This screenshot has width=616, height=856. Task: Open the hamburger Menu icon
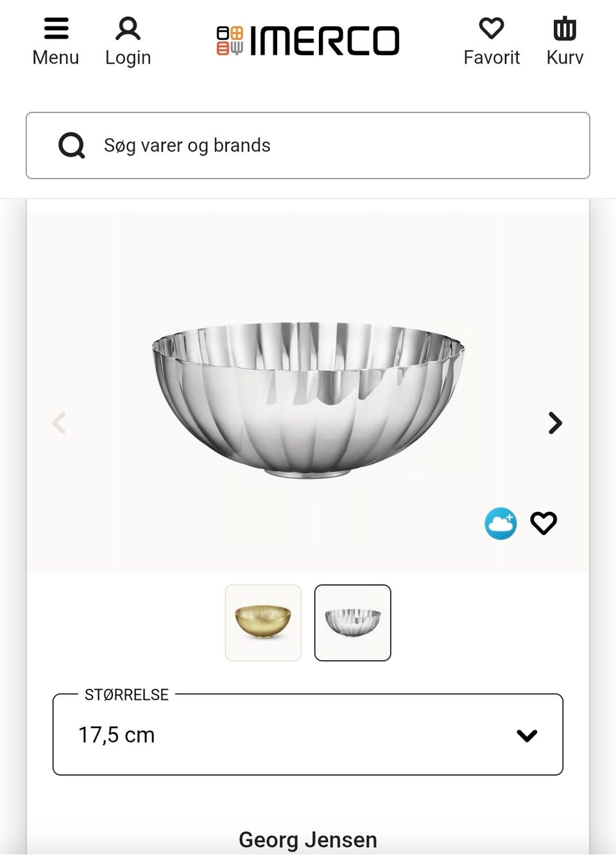tap(56, 29)
